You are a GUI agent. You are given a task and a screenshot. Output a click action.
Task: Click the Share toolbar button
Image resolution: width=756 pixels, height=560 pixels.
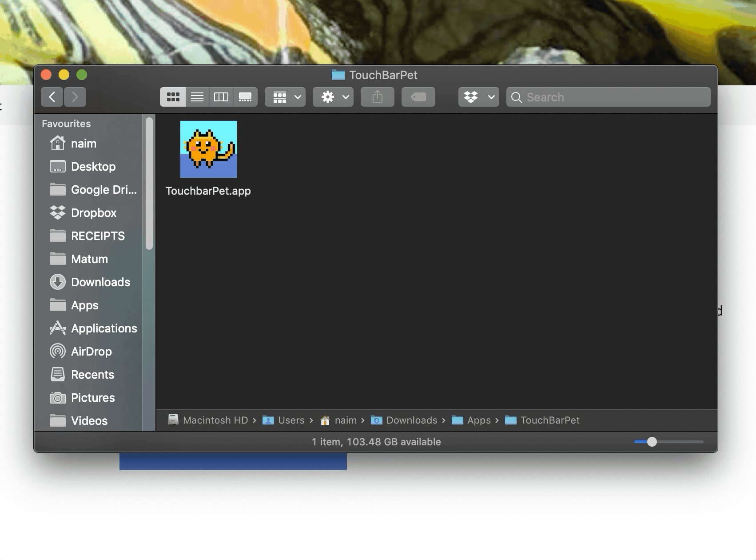[378, 97]
